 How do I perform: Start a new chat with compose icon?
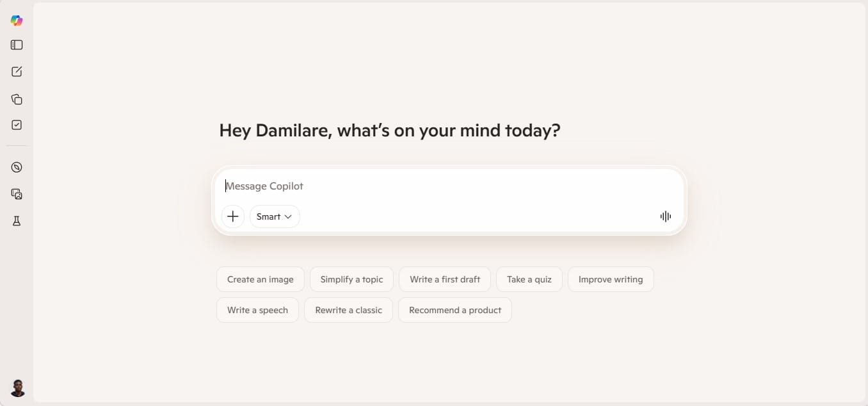click(17, 72)
